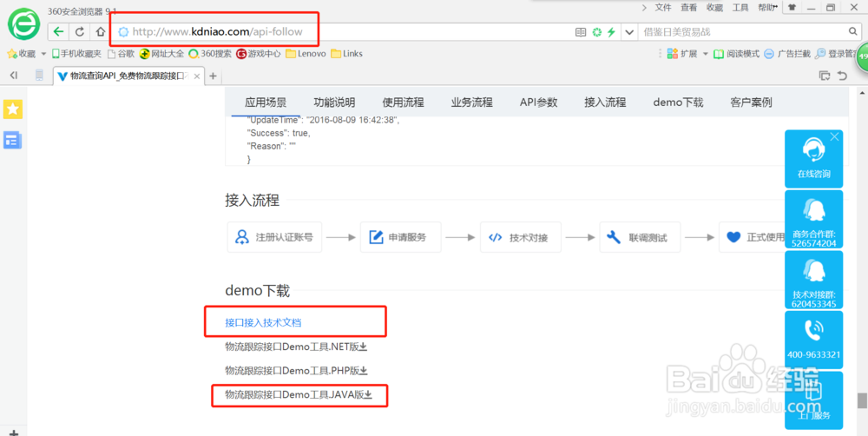Go to 使用流程 section tab
This screenshot has width=868, height=436.
point(403,102)
